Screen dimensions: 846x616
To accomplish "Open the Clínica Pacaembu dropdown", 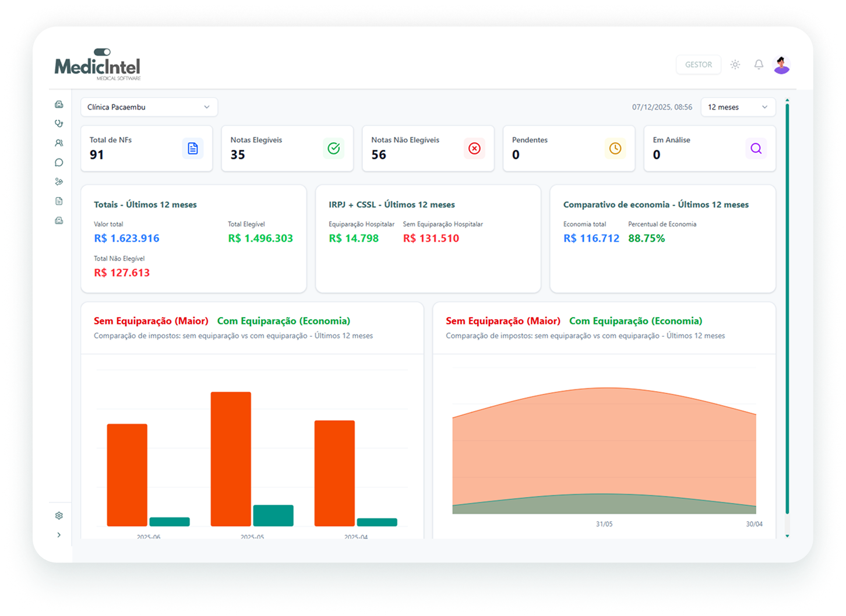I will point(149,107).
